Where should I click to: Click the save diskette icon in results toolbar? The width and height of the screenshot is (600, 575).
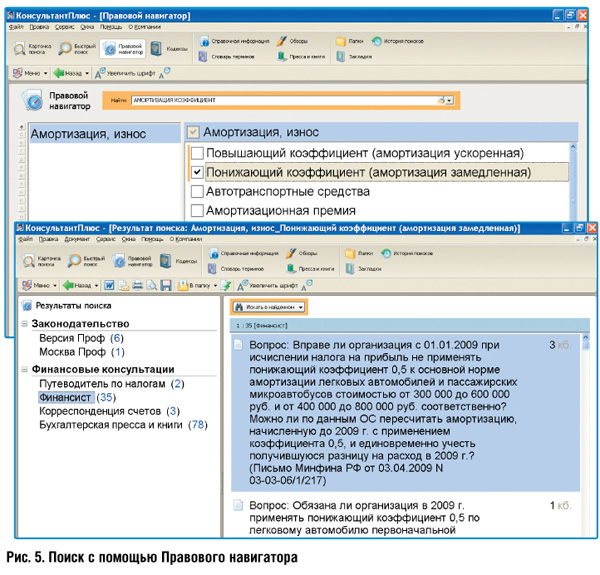(166, 285)
